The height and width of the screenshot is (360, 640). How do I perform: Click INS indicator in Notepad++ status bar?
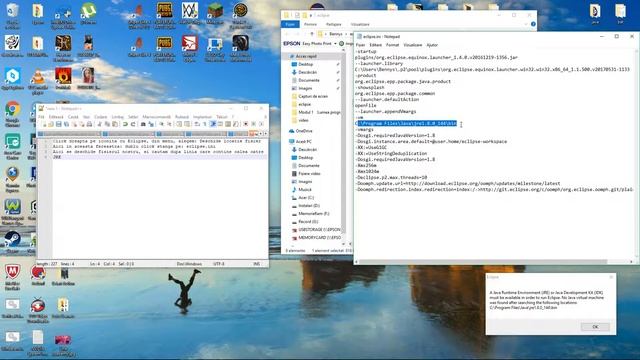[256, 264]
